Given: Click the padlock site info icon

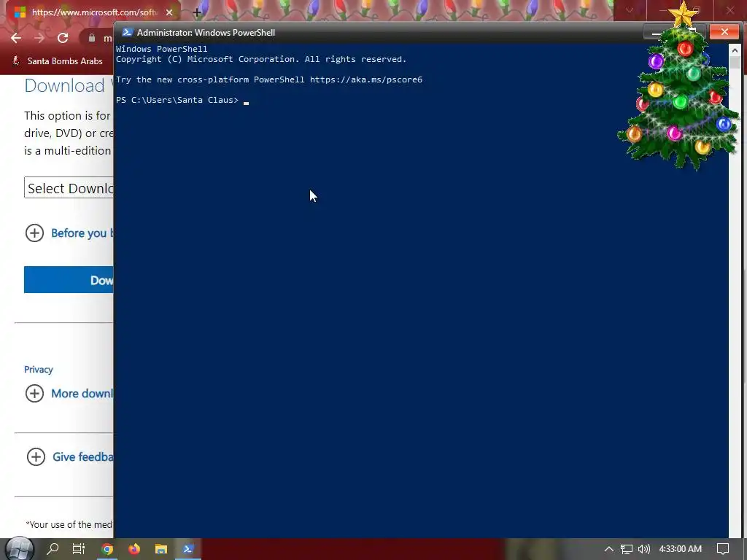Looking at the screenshot, I should coord(91,38).
